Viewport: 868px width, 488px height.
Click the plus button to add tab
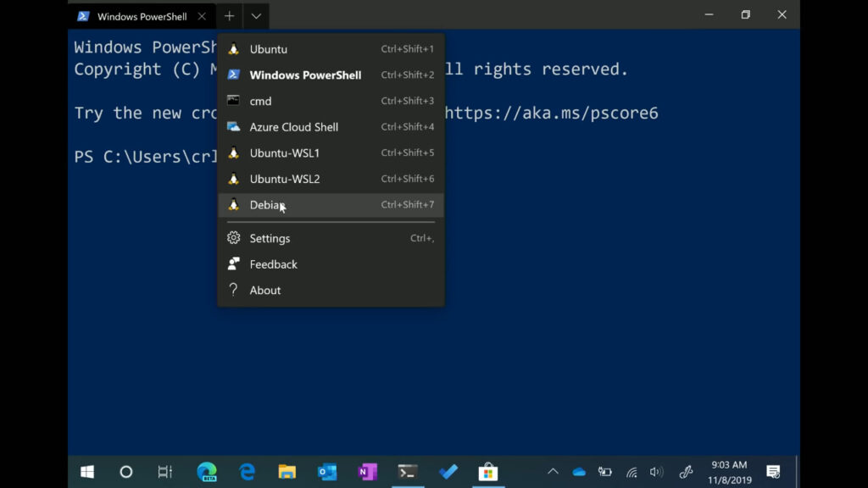tap(229, 16)
